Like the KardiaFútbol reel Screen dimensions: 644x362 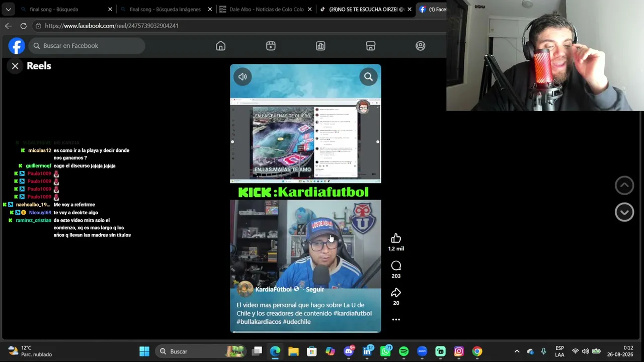coord(396,238)
